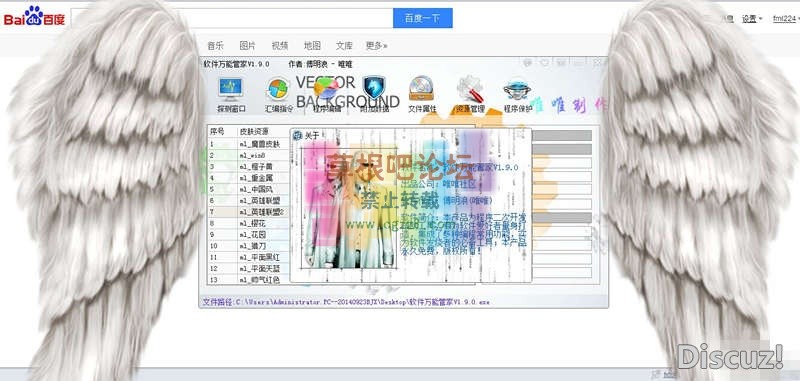Click the 软件万能管家V1.9.0 window title

point(236,64)
